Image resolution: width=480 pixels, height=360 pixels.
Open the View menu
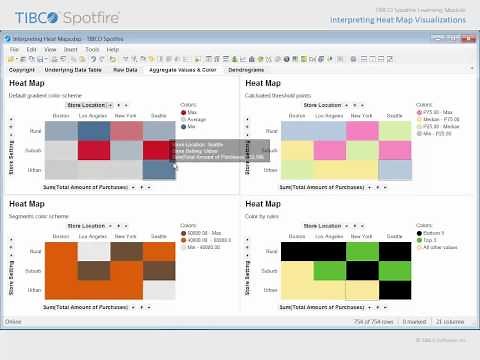pos(50,49)
